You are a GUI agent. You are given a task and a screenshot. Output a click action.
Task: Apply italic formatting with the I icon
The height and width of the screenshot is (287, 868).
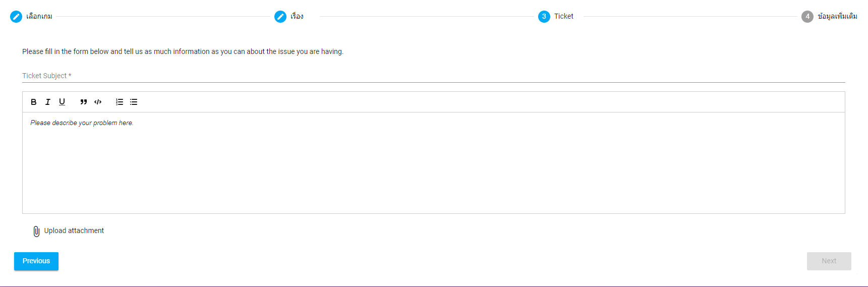(x=48, y=102)
